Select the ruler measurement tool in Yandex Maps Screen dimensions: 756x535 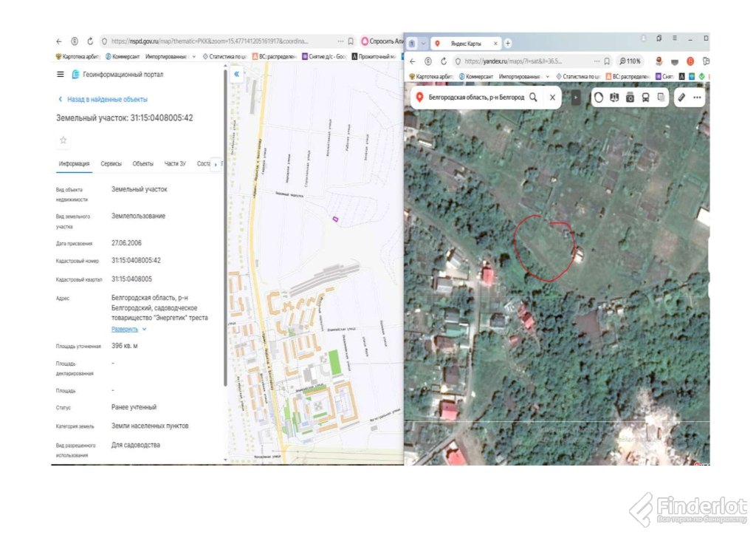pos(681,98)
